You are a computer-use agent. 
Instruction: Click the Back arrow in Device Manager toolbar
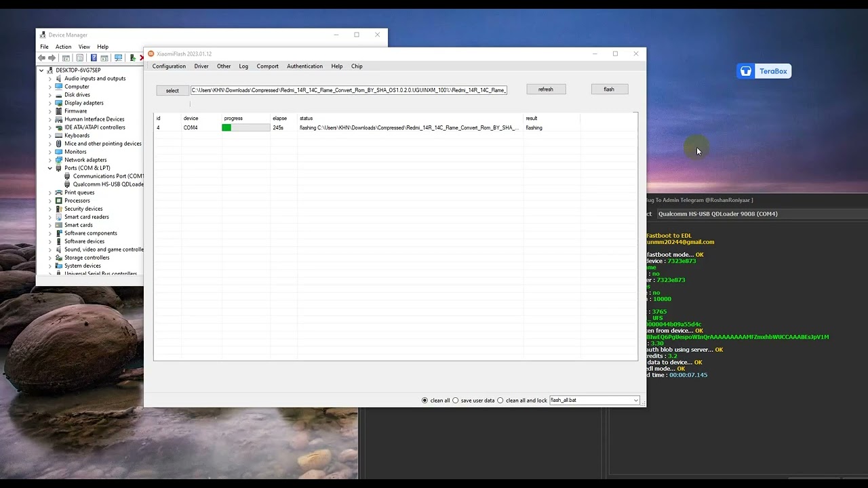[42, 58]
